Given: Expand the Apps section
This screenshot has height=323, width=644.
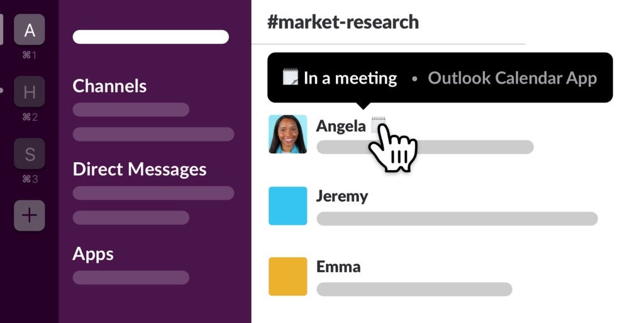Looking at the screenshot, I should tap(93, 254).
